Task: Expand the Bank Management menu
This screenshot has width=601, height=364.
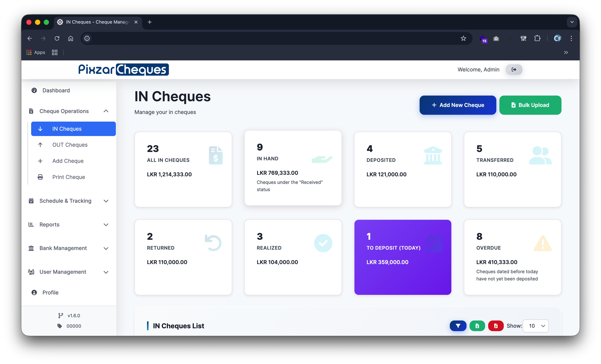Action: pyautogui.click(x=106, y=248)
